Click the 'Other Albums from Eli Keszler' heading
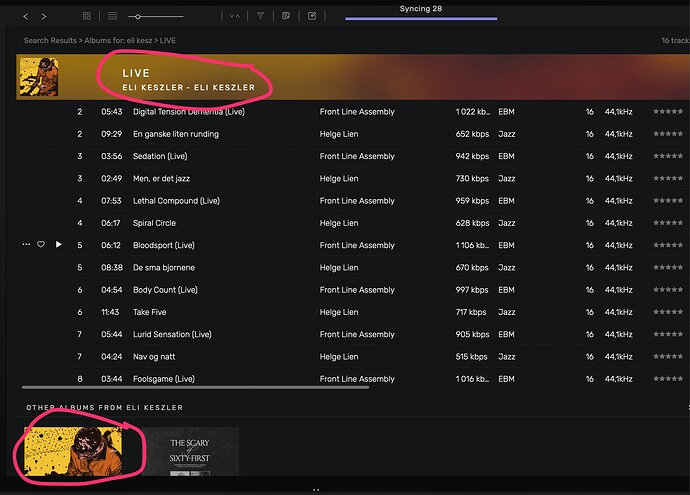Viewport: 690px width, 495px height. tap(105, 408)
